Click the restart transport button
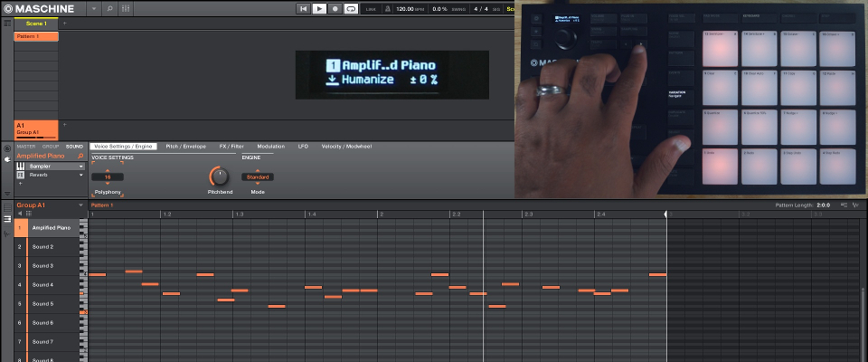This screenshot has height=362, width=868. (303, 9)
